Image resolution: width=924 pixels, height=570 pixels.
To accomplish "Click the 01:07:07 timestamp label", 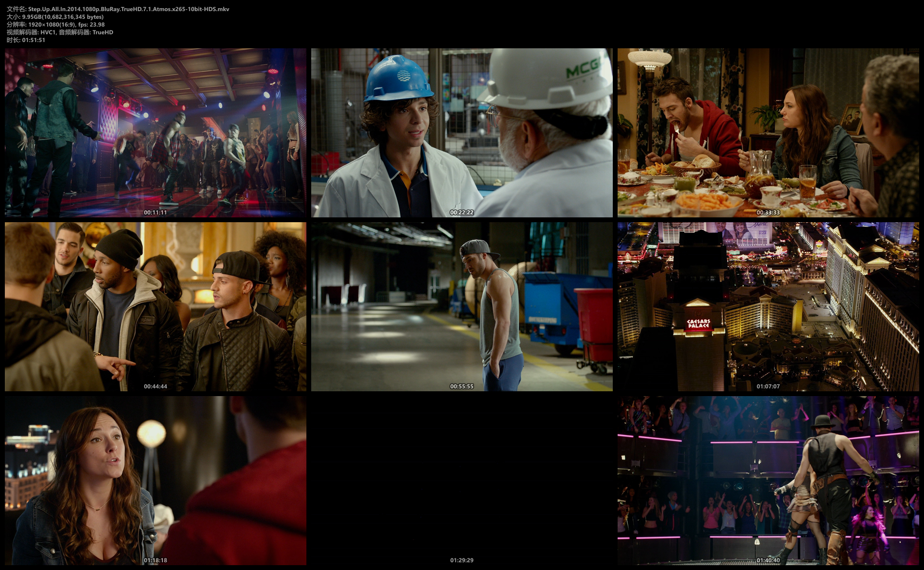I will 768,386.
